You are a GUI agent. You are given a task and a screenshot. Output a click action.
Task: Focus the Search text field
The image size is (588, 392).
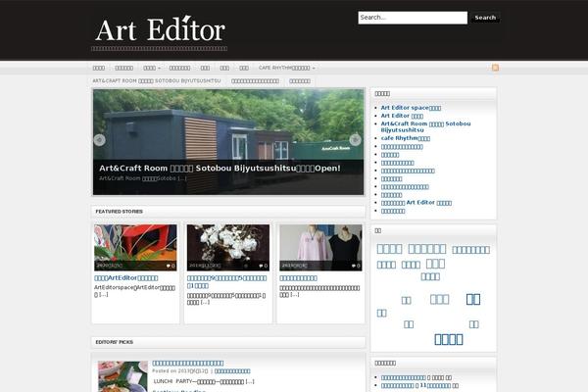coord(413,18)
